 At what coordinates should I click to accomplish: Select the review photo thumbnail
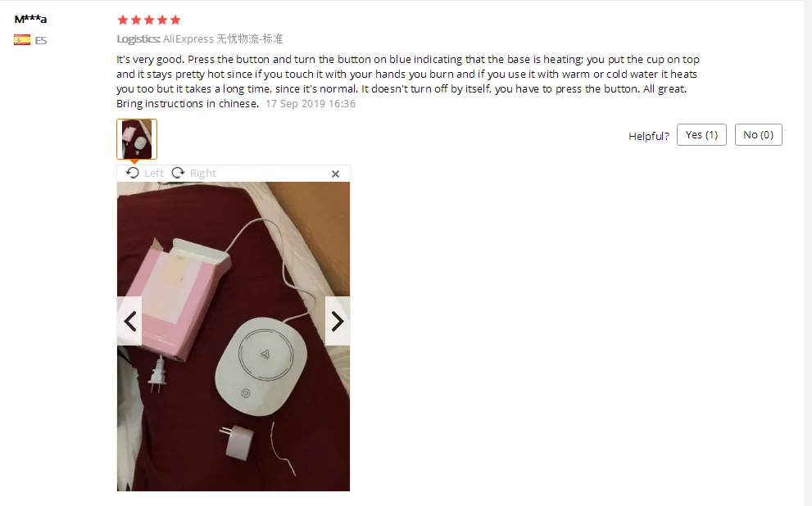(137, 139)
